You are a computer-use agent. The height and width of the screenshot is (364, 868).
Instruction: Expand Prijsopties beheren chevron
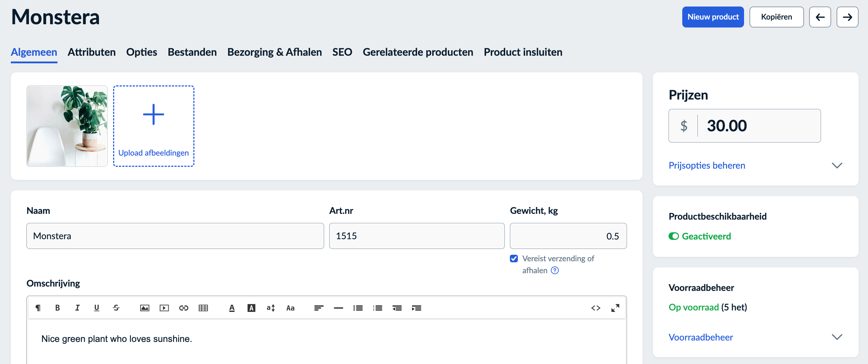(x=837, y=165)
